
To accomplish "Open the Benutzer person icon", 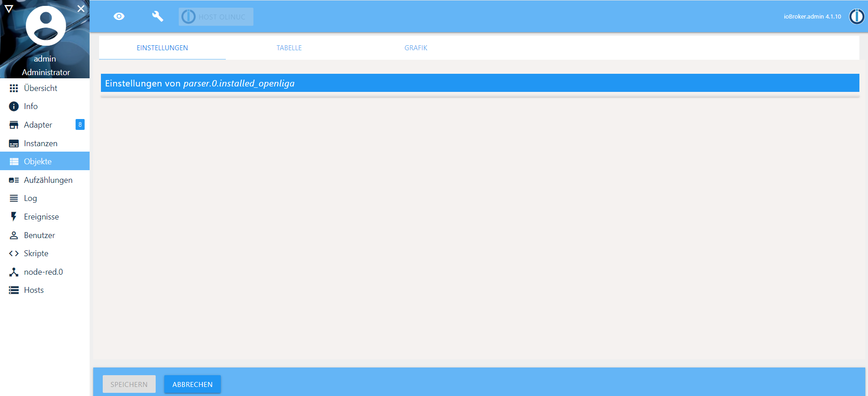I will pos(14,235).
